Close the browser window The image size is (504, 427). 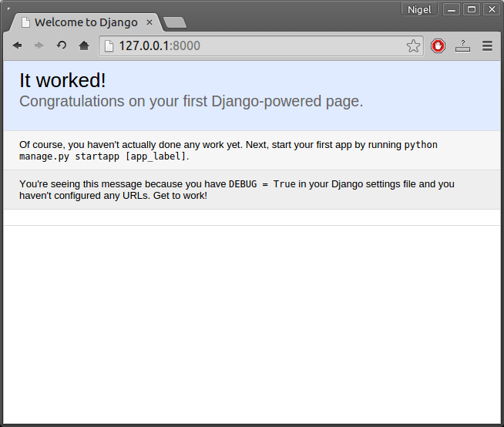pos(492,10)
